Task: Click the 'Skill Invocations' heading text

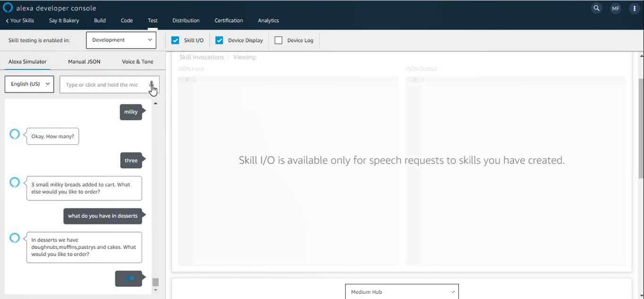Action: pyautogui.click(x=202, y=57)
